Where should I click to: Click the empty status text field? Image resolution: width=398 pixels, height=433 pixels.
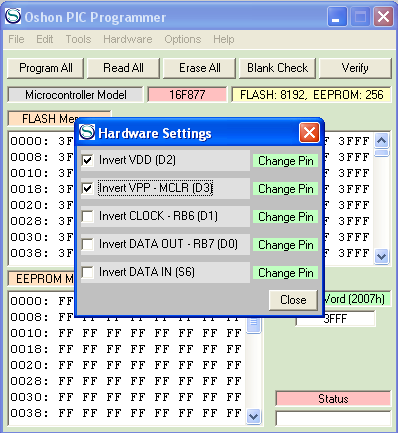click(x=333, y=418)
